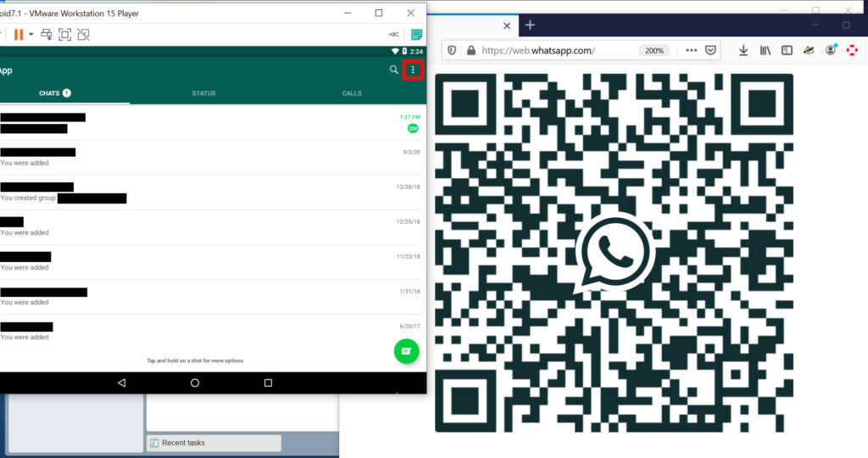868x458 pixels.
Task: Switch to the CALLS tab
Action: pos(352,93)
